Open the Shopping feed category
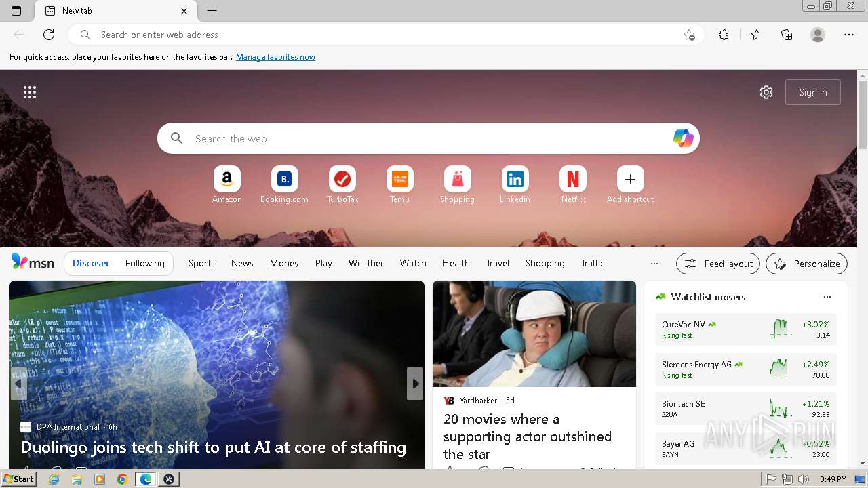 (x=545, y=263)
